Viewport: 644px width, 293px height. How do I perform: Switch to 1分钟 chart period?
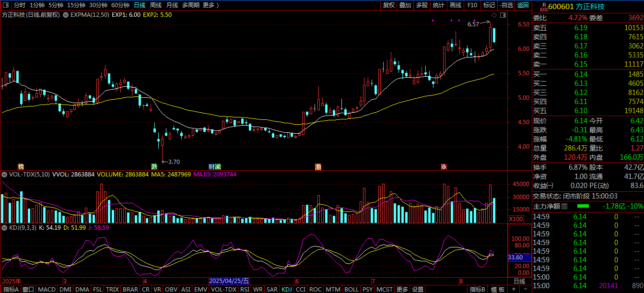(x=37, y=5)
